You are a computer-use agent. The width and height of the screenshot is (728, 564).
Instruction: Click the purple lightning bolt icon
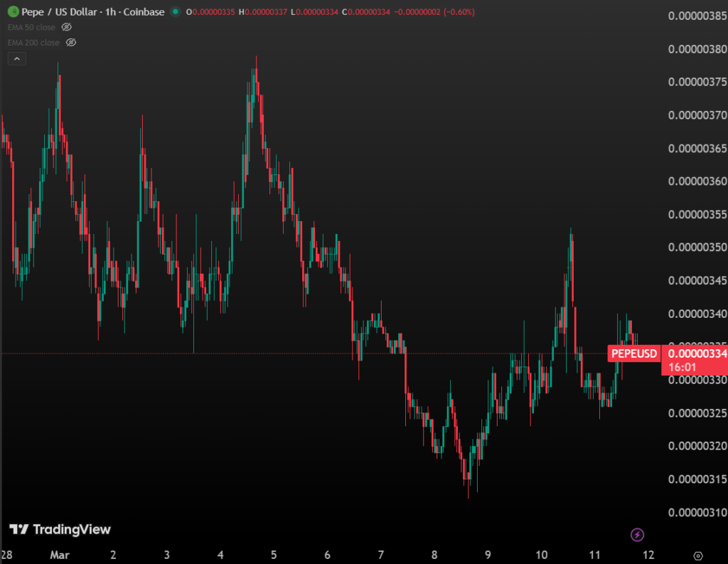click(638, 534)
